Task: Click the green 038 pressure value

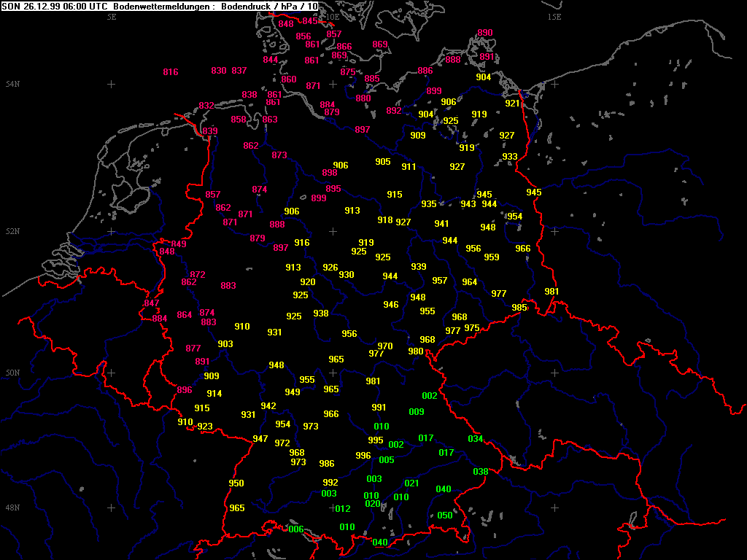Action: (481, 472)
